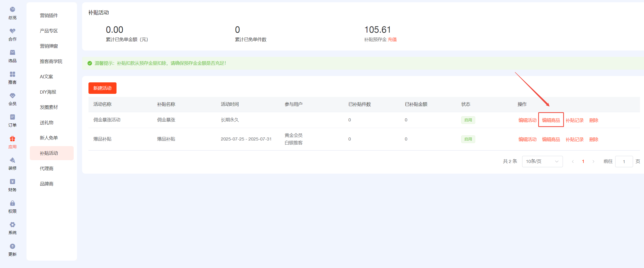Open the 财务 finance icon
This screenshot has height=268, width=644.
click(12, 182)
